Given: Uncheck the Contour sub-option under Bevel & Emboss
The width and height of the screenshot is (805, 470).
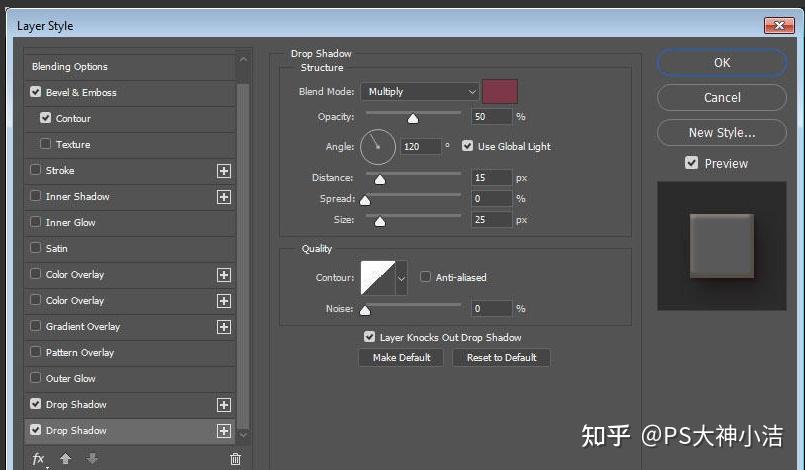Looking at the screenshot, I should tap(46, 118).
